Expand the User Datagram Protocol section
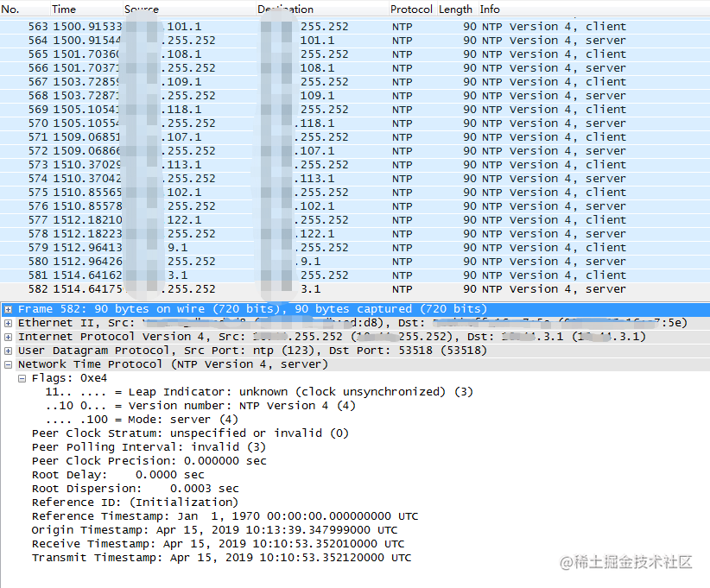The image size is (710, 588). point(7,350)
